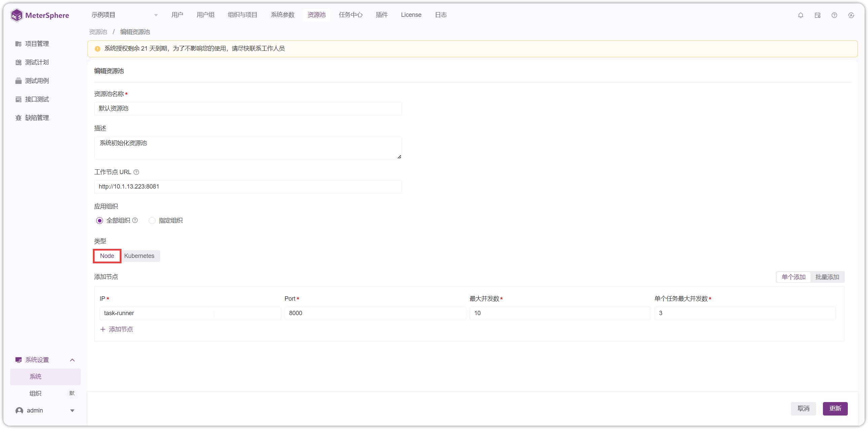
Task: Click the project management sidebar icon
Action: coord(19,44)
